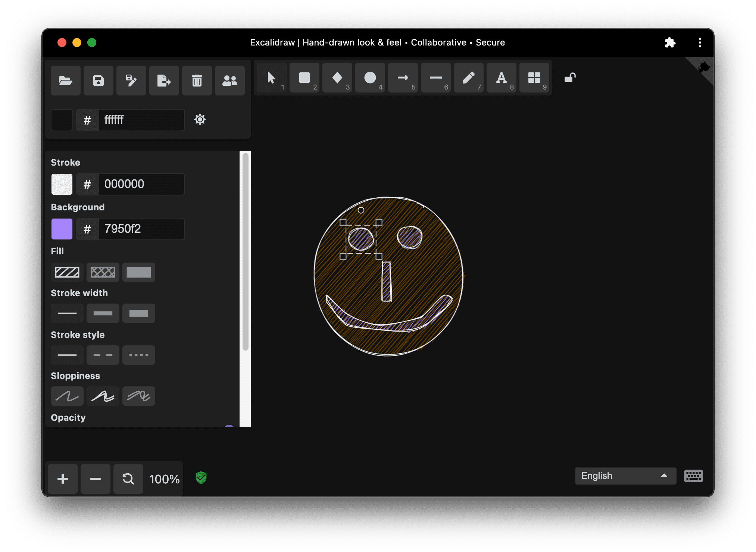Viewport: 756px width, 552px height.
Task: Select the Text tool
Action: [x=501, y=79]
